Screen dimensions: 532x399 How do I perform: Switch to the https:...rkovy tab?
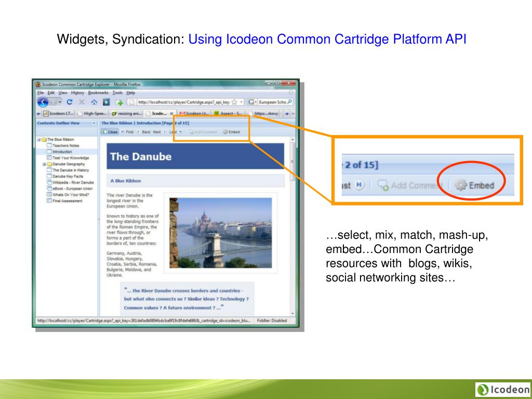(x=263, y=114)
